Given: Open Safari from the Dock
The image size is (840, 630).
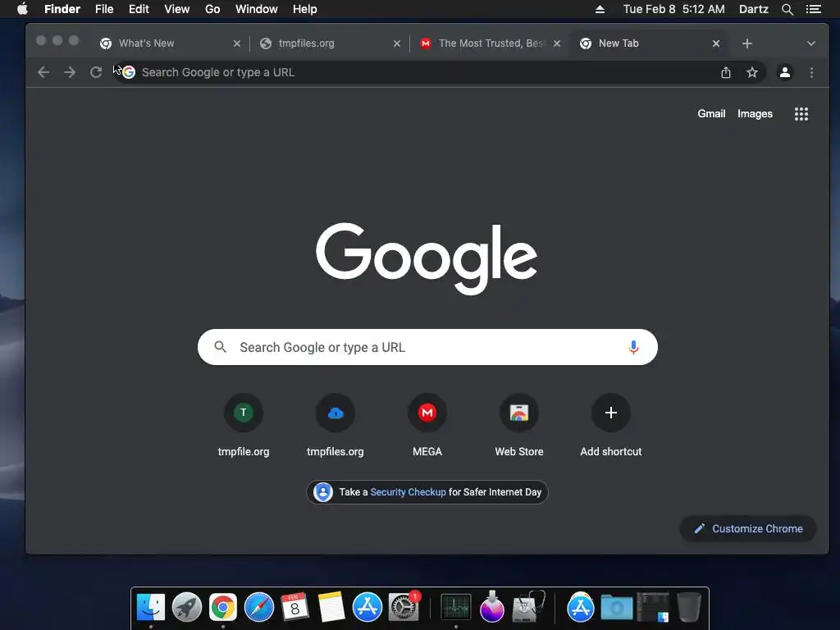Looking at the screenshot, I should (x=259, y=607).
